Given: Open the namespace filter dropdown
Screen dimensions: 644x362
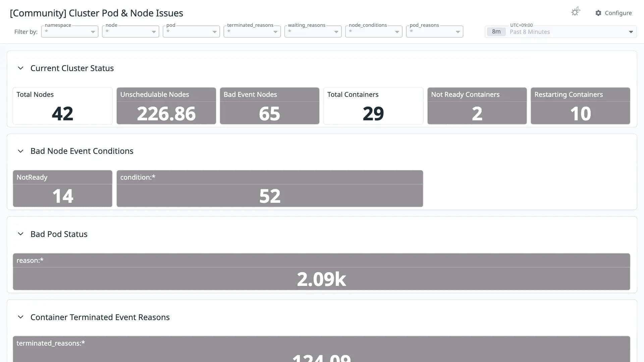Looking at the screenshot, I should [70, 32].
